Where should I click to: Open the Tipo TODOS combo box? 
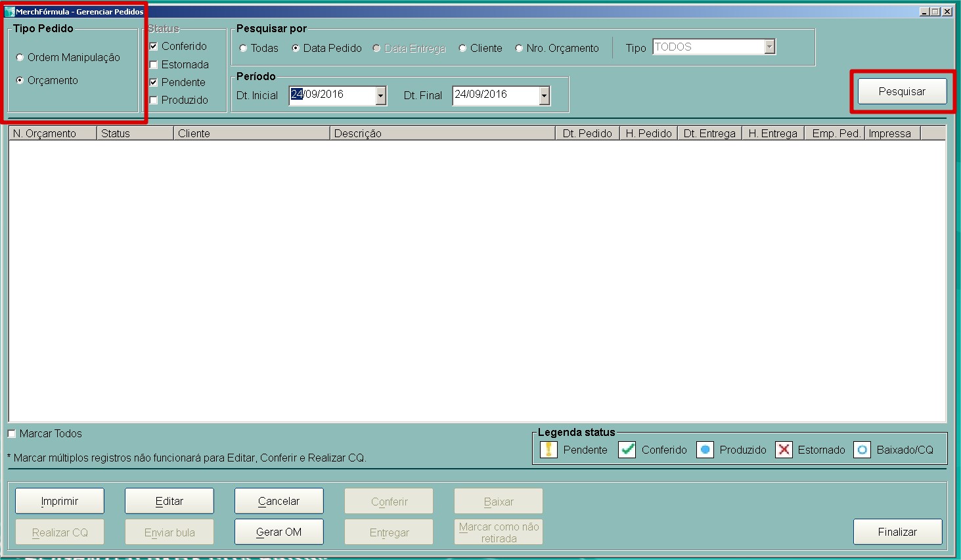[769, 47]
